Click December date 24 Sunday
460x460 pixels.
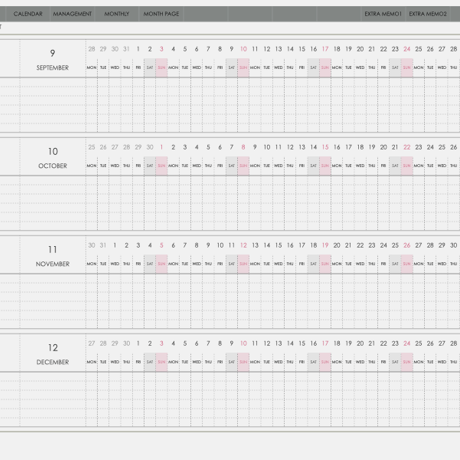pos(407,343)
